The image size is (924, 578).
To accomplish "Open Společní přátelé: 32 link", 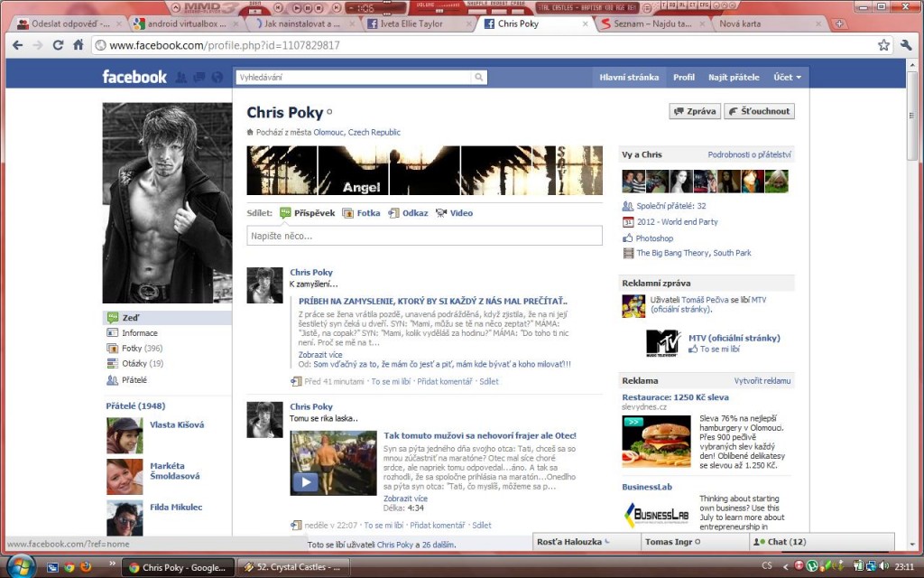I will tap(671, 206).
